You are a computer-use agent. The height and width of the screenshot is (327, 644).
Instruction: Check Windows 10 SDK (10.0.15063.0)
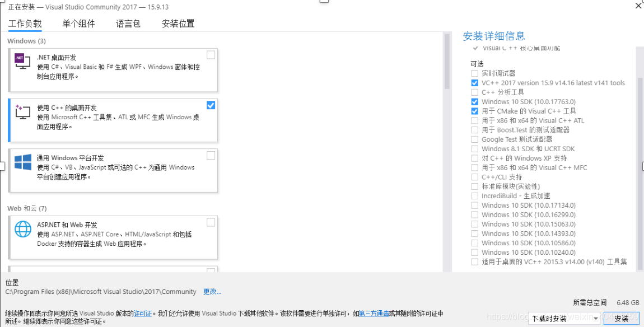(474, 225)
